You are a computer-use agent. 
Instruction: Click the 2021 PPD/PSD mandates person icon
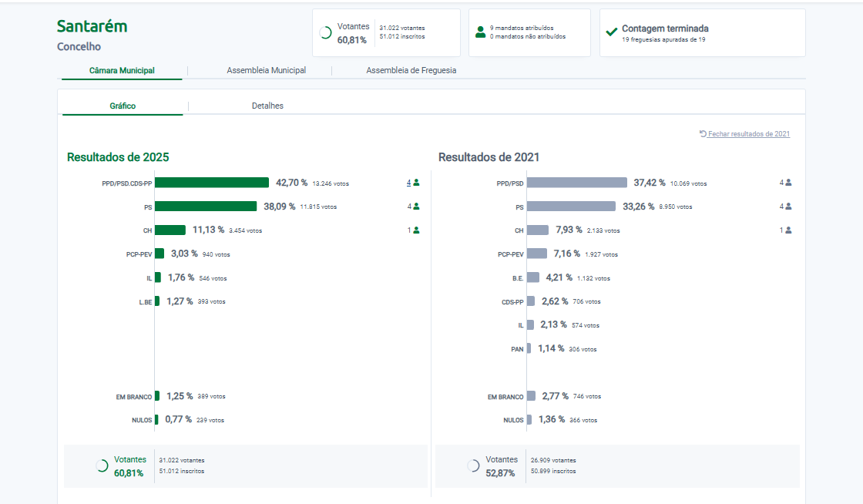(788, 183)
